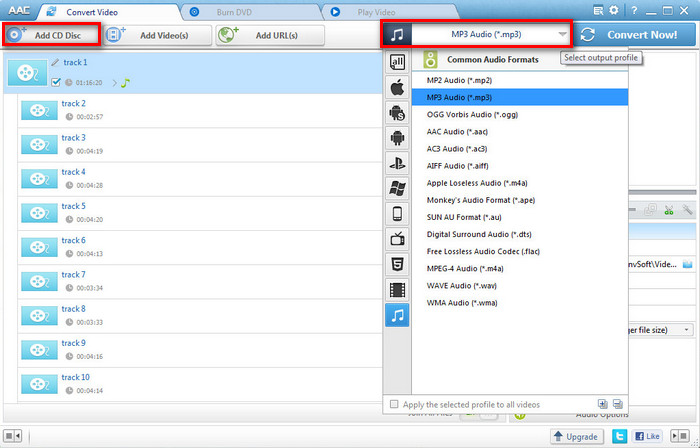This screenshot has height=448, width=700.
Task: Select the PlayStation category icon
Action: [x=397, y=163]
